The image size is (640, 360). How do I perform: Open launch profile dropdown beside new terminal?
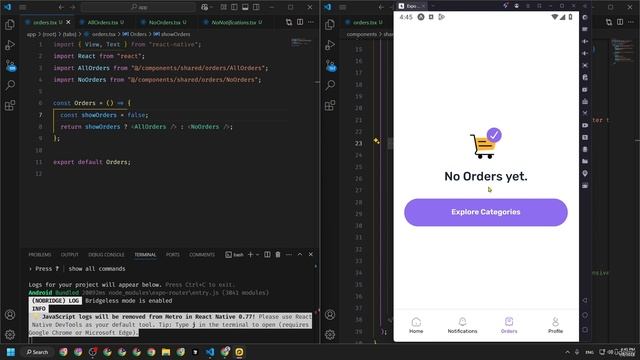[x=258, y=255]
